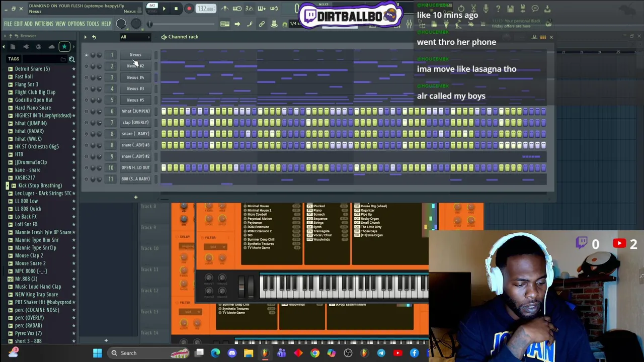The height and width of the screenshot is (362, 644).
Task: Click the cloud icon in Browser tabs
Action: coord(51,47)
